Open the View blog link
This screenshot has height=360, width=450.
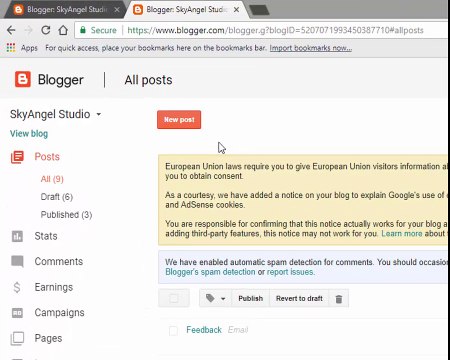(x=29, y=134)
